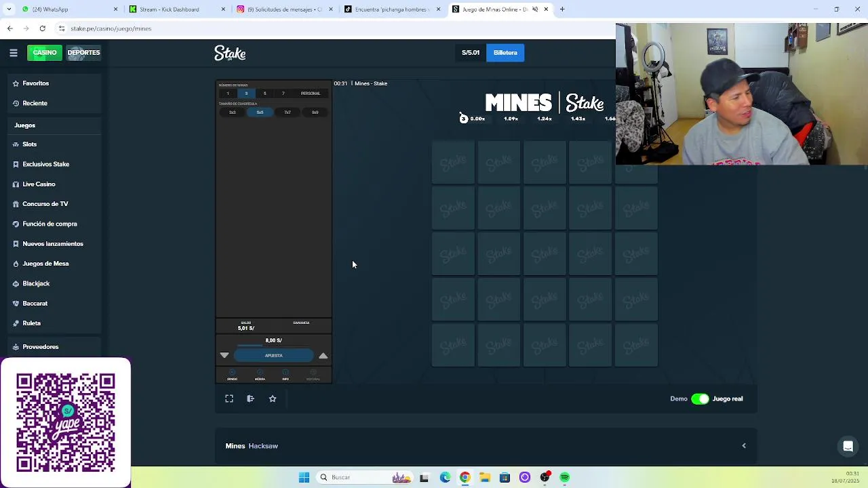Reveal the center tile of Mines grid
The image size is (868, 488).
pos(545,253)
